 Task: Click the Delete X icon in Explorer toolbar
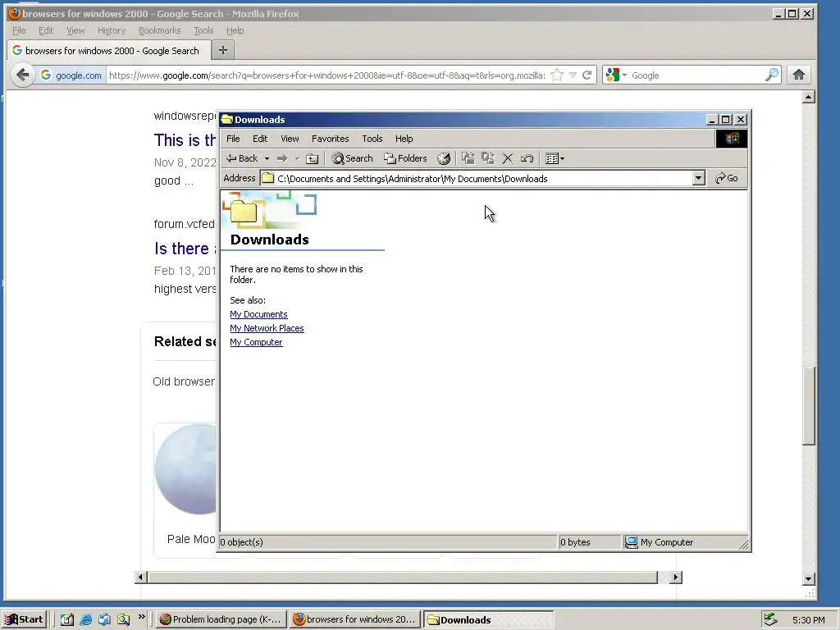pyautogui.click(x=507, y=158)
